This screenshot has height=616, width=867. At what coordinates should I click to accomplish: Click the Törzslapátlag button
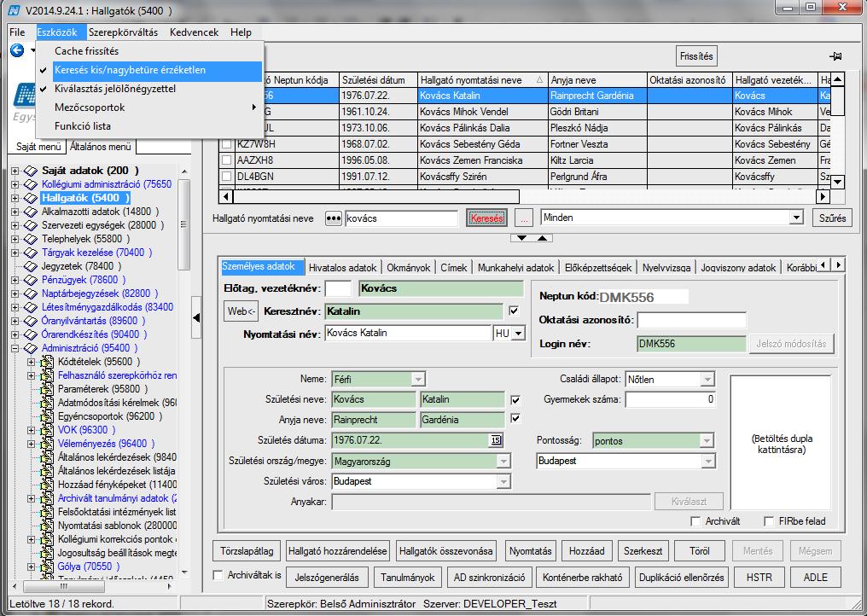247,551
